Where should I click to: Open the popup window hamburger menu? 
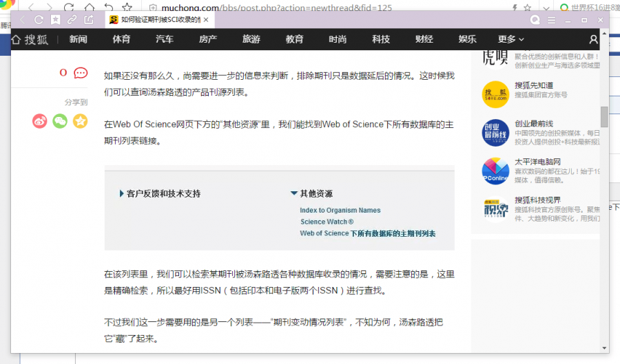(552, 20)
